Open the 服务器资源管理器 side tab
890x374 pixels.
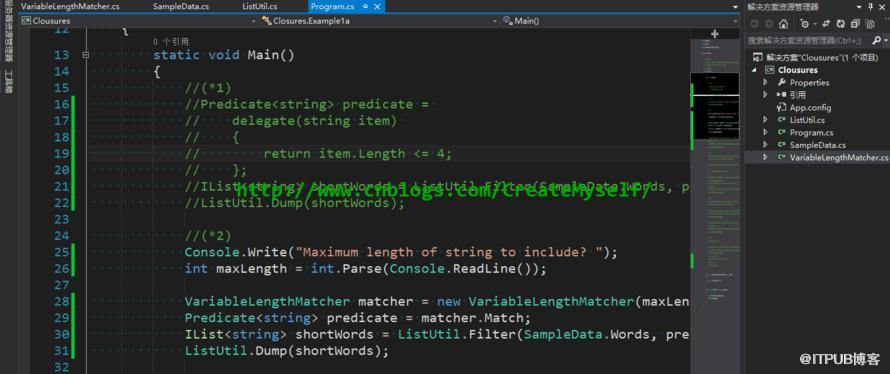8,31
